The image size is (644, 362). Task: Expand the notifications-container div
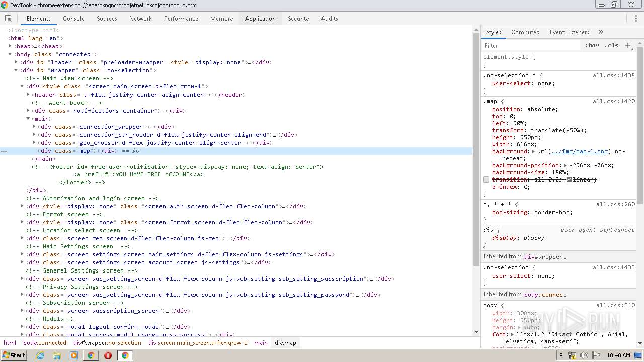click(28, 111)
